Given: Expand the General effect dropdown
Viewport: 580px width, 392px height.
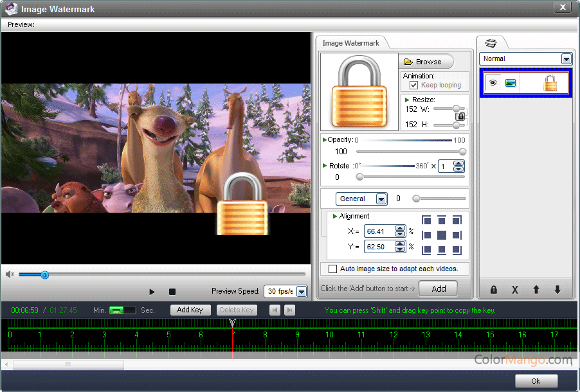Looking at the screenshot, I should point(381,199).
